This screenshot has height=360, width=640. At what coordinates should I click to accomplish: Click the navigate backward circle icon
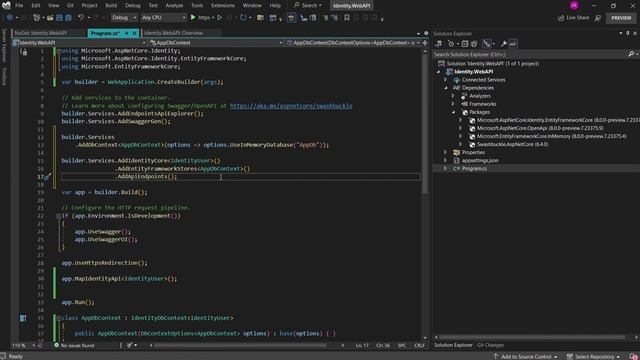pyautogui.click(x=10, y=18)
